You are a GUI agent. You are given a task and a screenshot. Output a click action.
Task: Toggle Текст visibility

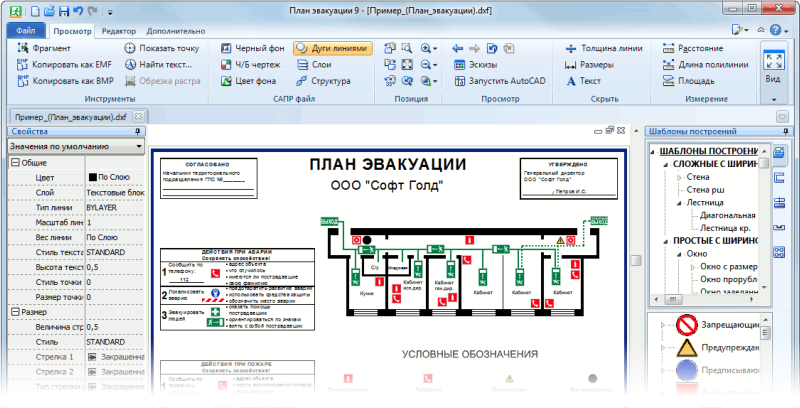pos(583,81)
